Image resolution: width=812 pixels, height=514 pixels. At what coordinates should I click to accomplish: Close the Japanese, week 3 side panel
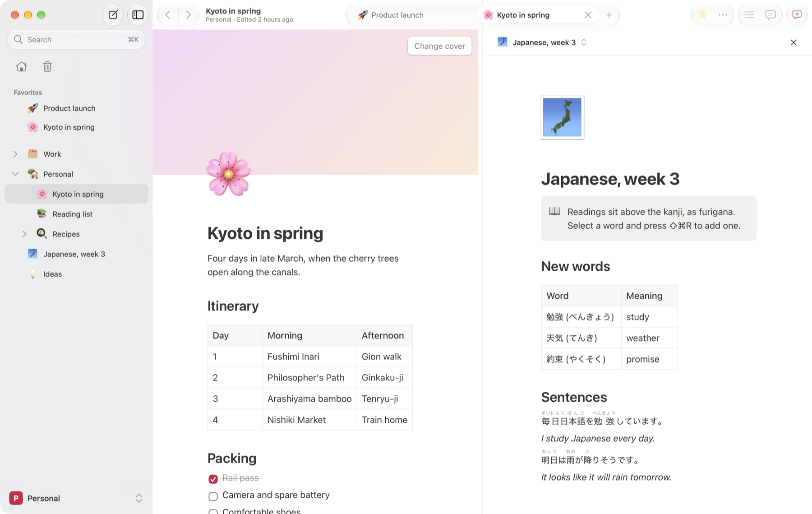pos(794,42)
